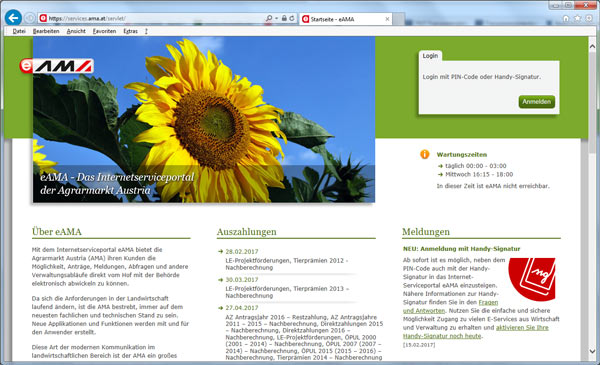Click the NEU: Anmeldung mit Handy-Signatur headline
The image size is (600, 365).
point(461,249)
